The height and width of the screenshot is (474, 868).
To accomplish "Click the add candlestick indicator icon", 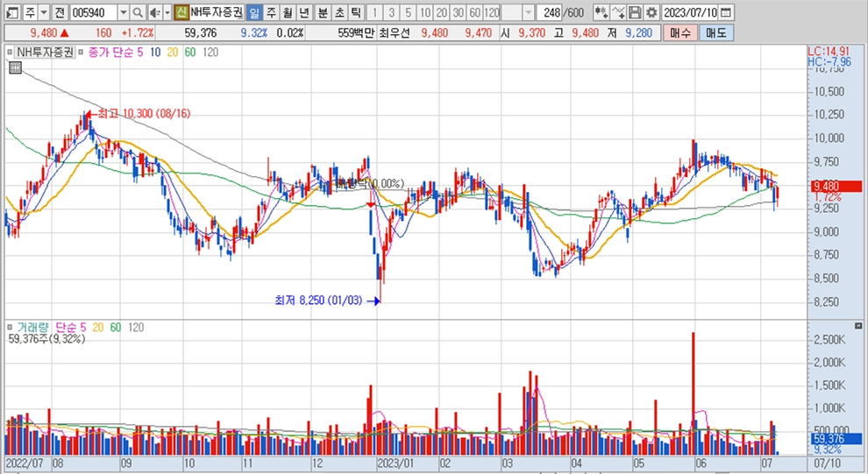I will pos(601,13).
